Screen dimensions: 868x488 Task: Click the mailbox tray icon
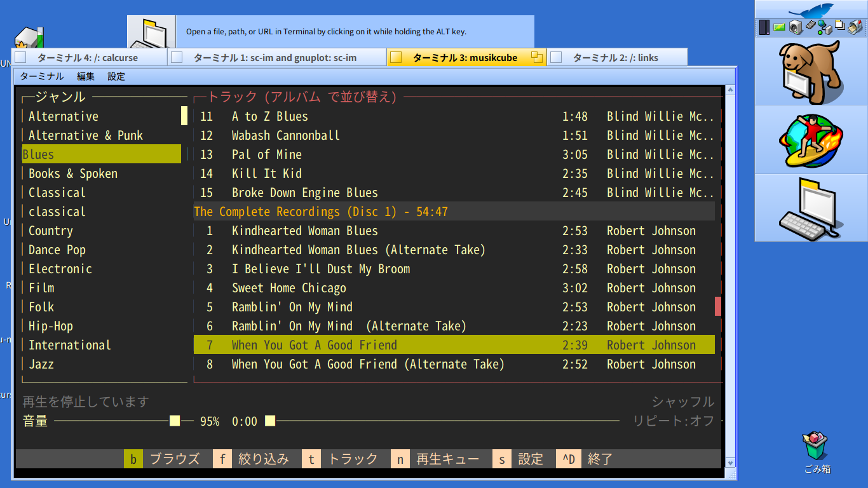(856, 27)
